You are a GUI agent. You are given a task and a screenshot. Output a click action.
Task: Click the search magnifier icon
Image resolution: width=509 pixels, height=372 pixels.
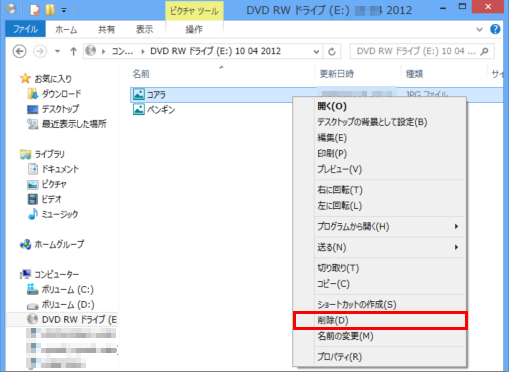point(485,51)
